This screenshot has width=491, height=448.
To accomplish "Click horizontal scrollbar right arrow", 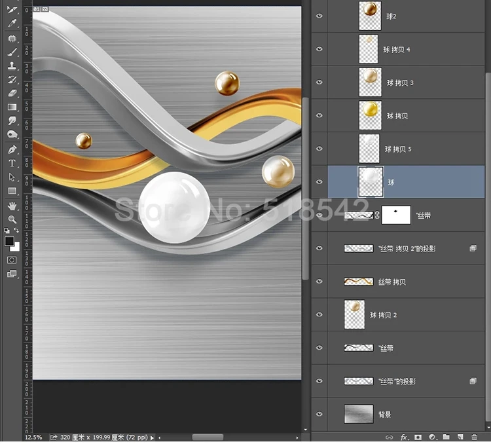I will pos(297,438).
